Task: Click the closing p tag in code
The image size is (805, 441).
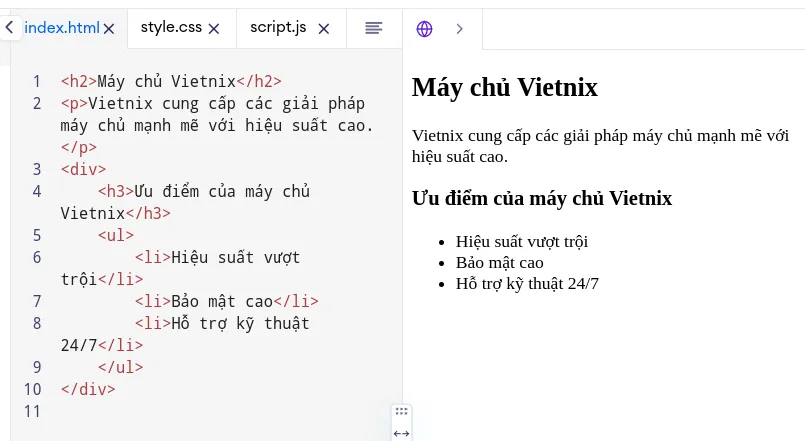Action: (79, 148)
